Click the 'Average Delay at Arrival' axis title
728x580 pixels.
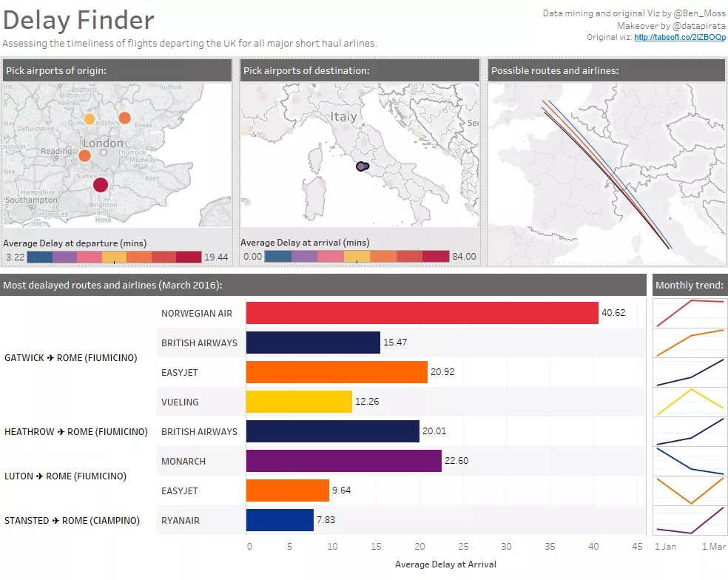point(445,564)
